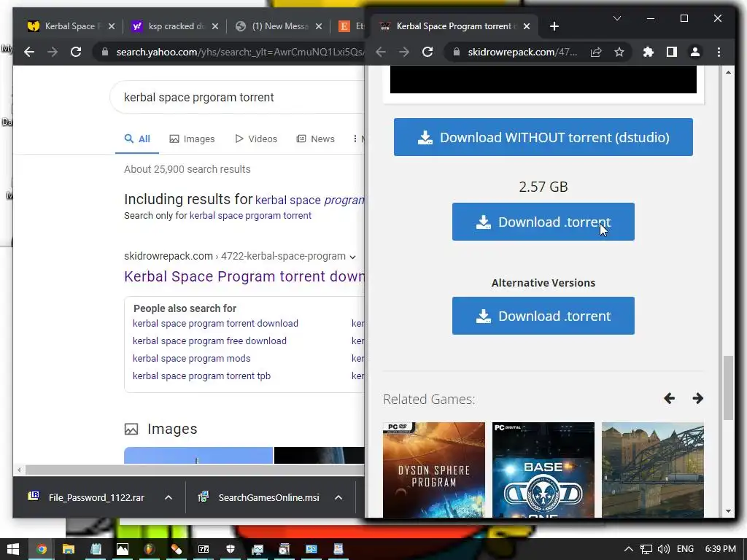Show hidden system tray icons
This screenshot has width=747, height=560.
(629, 549)
